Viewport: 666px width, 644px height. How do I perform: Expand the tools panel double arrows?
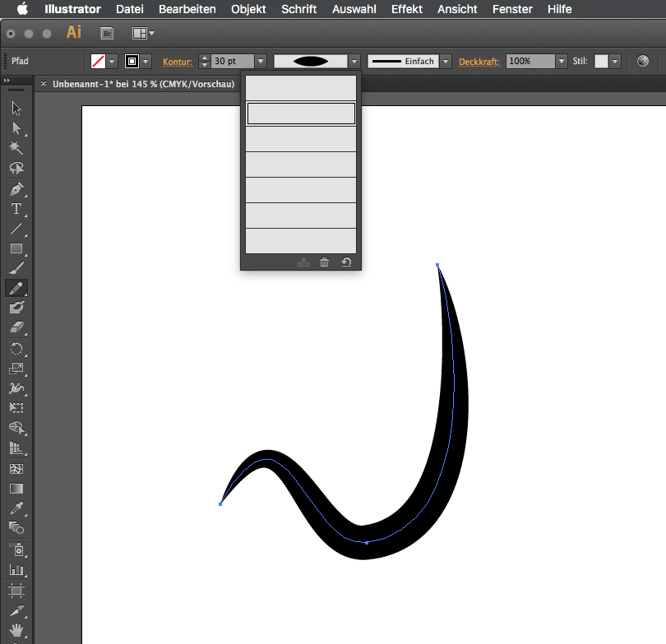(x=7, y=81)
